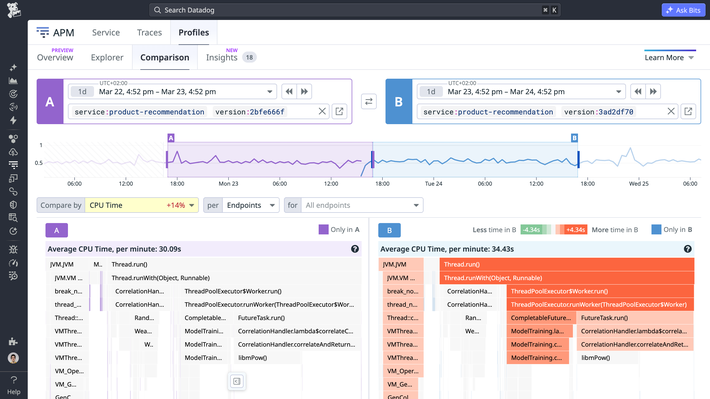Open profile A in a new window

point(339,111)
